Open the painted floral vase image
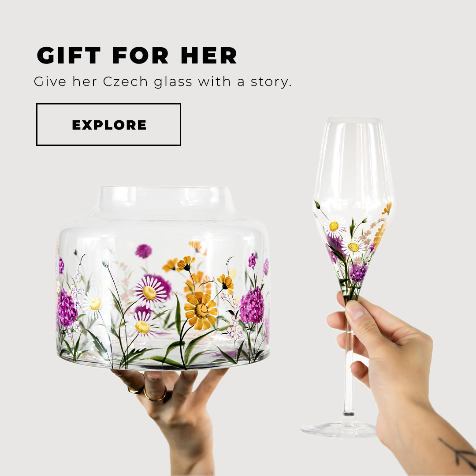The image size is (476, 476). coord(163,278)
